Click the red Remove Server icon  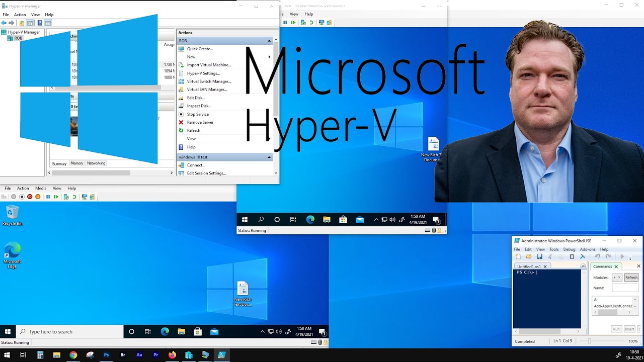coord(181,122)
